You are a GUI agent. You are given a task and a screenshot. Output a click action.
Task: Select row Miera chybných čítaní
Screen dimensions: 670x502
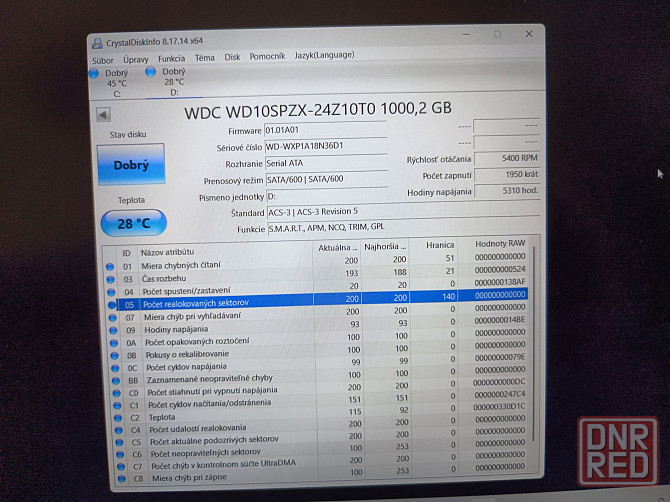click(316, 261)
